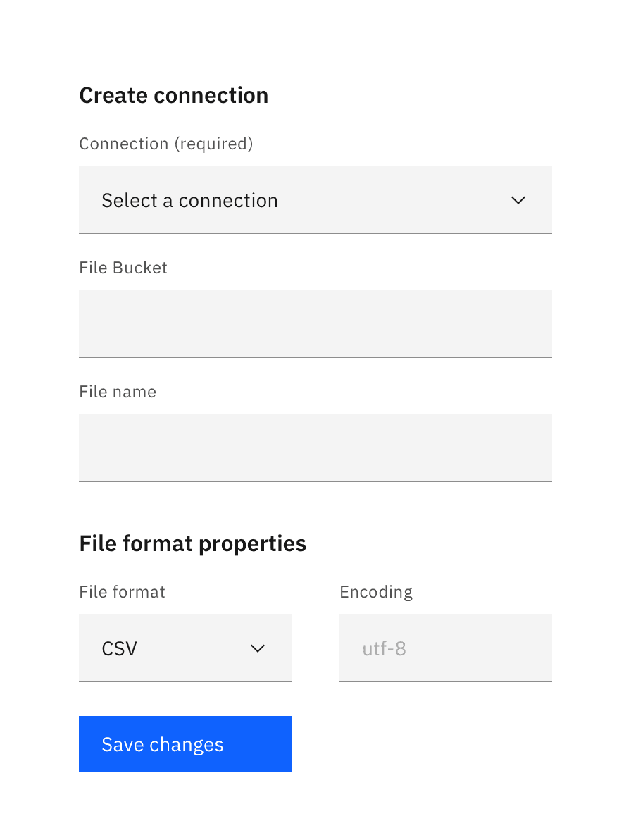Click the CSV value text
Image resolution: width=631 pixels, height=840 pixels.
pyautogui.click(x=119, y=648)
